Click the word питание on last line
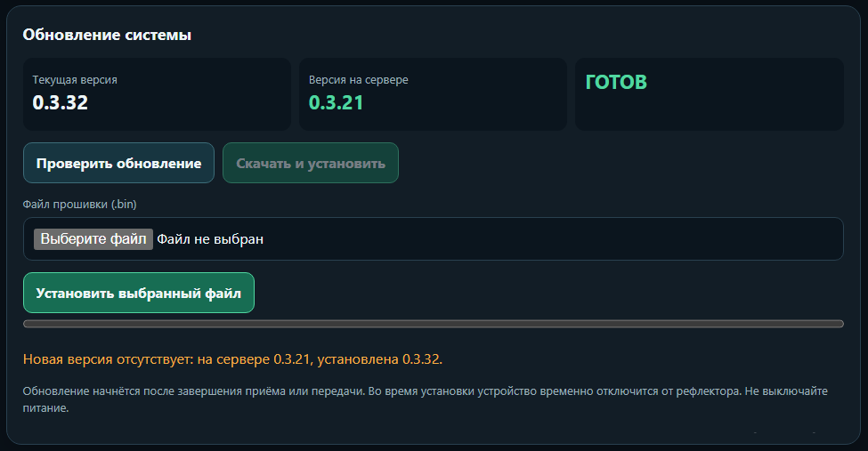Screen dimensions: 868x451 pos(45,408)
